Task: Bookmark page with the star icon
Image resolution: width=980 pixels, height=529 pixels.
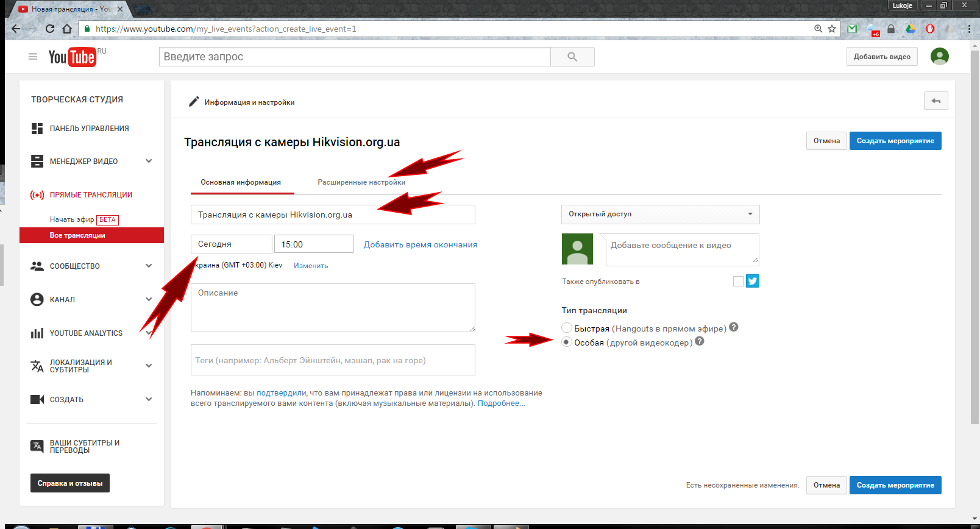Action: click(x=832, y=29)
